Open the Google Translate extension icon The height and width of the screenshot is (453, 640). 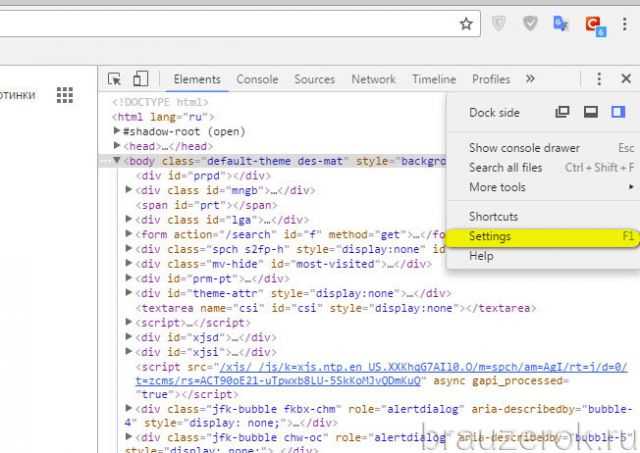(x=560, y=24)
